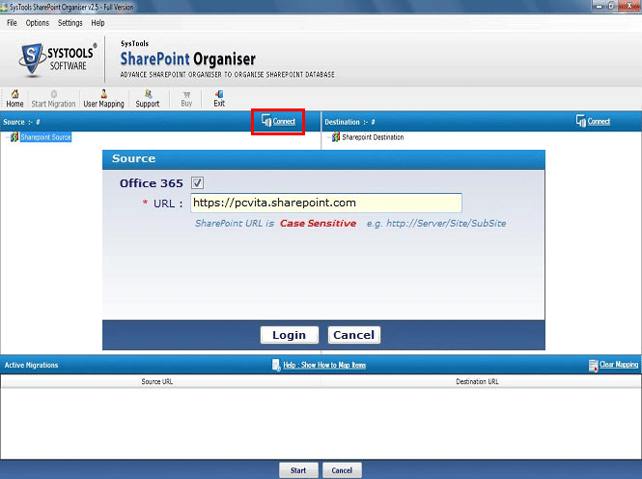Screen dimensions: 642x479
Task: Click the Login button
Action: 289,335
